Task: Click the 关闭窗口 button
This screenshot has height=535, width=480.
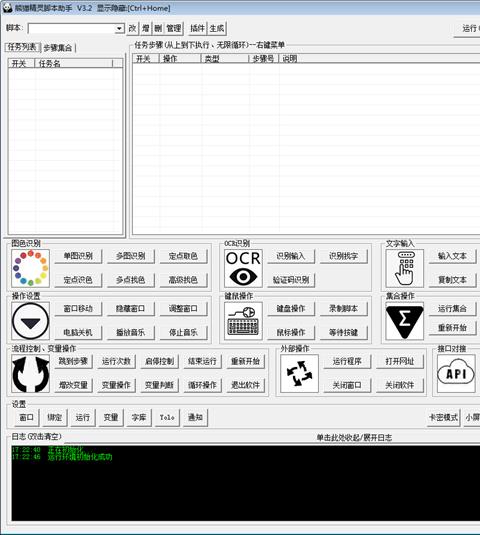Action: [x=347, y=385]
